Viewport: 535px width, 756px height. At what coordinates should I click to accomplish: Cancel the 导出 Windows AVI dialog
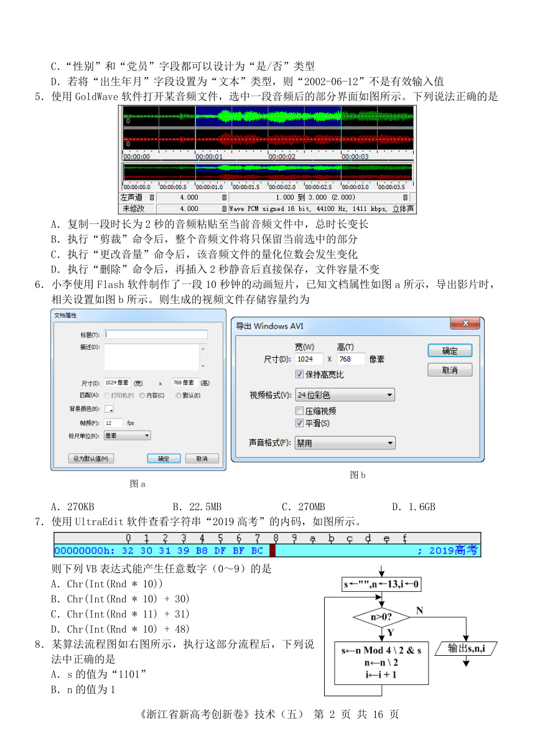coord(450,370)
